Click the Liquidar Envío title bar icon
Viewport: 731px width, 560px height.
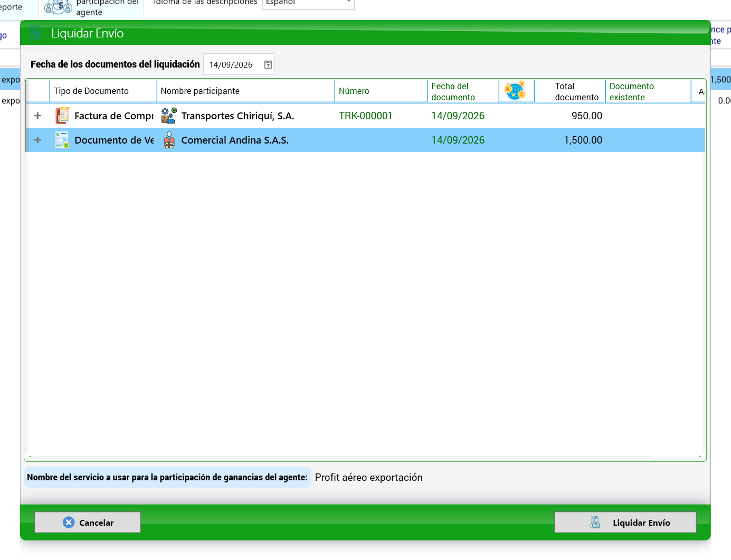[36, 33]
